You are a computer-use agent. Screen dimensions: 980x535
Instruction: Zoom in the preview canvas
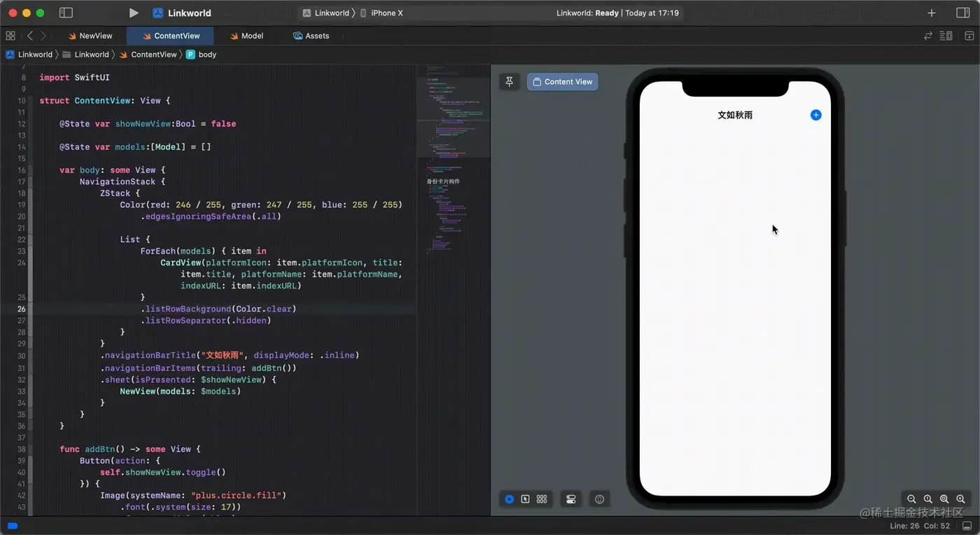tap(961, 499)
